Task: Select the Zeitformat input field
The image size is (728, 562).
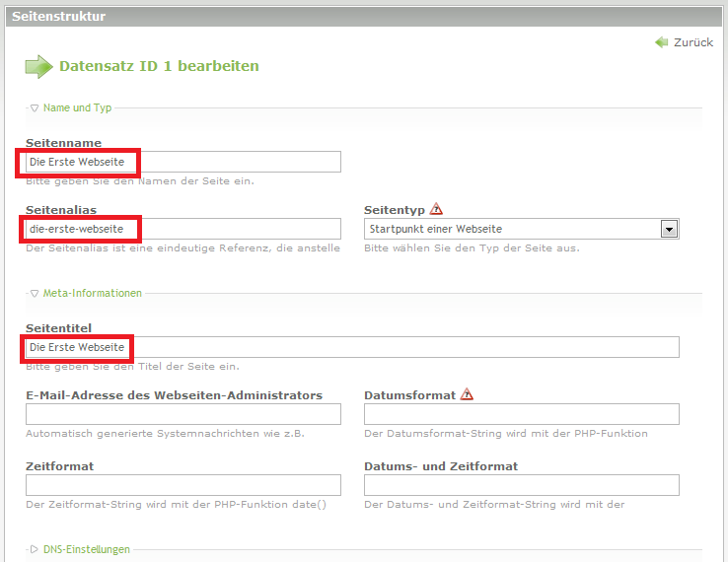Action: pos(182,485)
